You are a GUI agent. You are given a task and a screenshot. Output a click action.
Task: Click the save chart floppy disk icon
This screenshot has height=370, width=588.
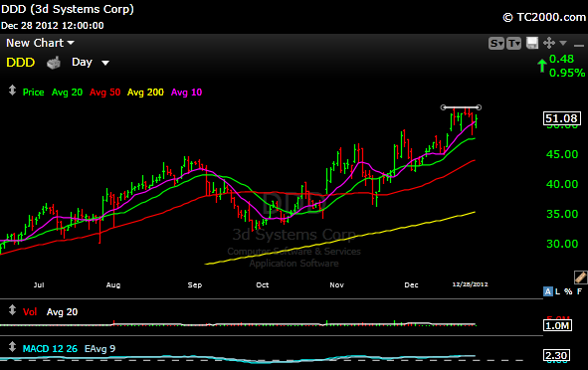click(532, 43)
